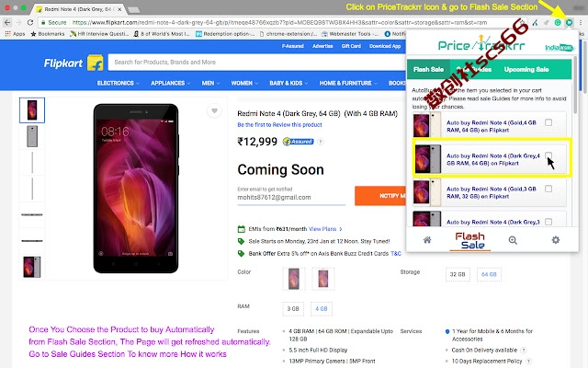Screen dimensions: 588x368
Task: Expand APPLIANCES category menu
Action: [x=170, y=83]
